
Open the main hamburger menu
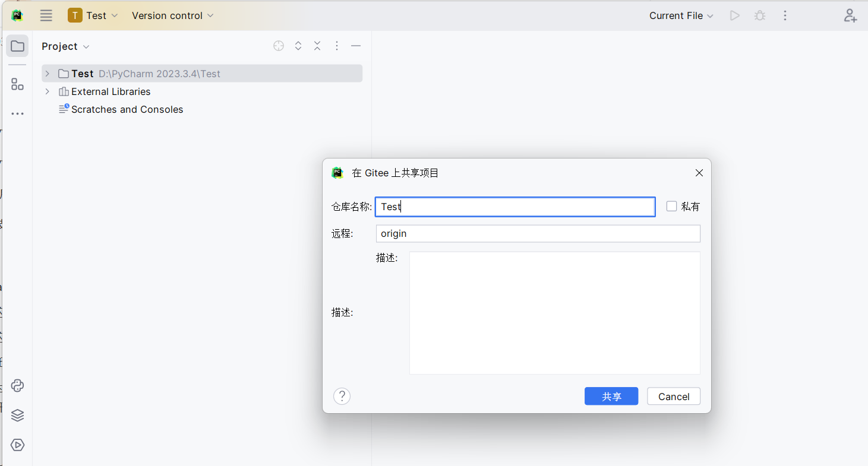coord(46,16)
